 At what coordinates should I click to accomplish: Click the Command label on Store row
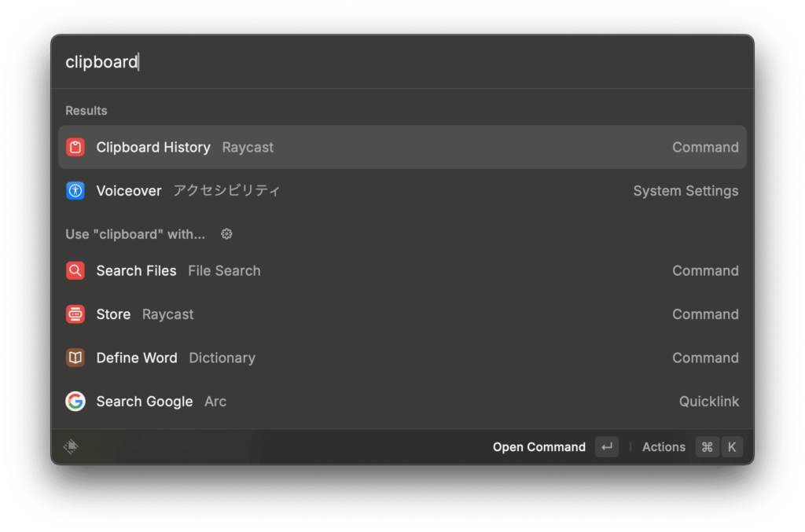[x=705, y=314]
